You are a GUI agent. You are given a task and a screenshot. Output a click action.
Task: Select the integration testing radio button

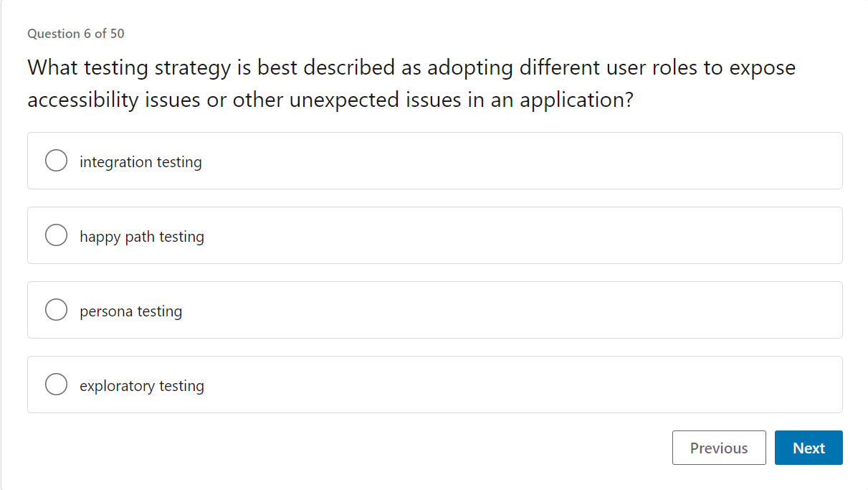tap(56, 161)
